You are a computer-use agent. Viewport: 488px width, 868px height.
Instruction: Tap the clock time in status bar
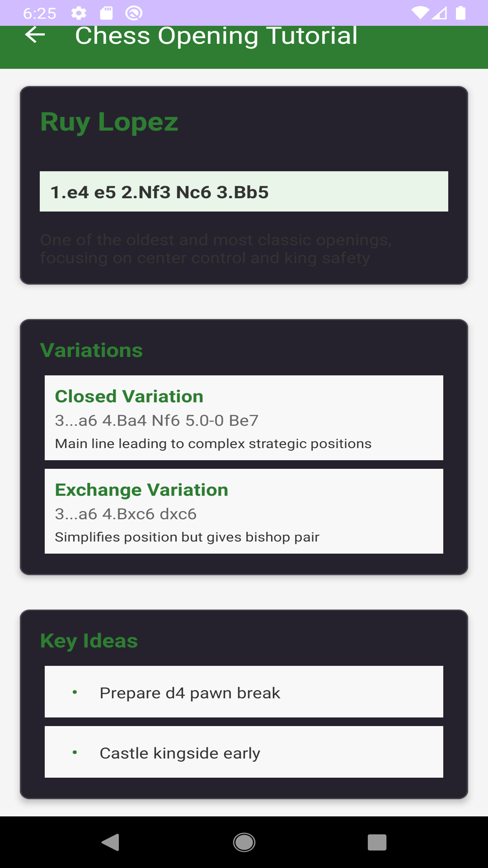pos(40,14)
